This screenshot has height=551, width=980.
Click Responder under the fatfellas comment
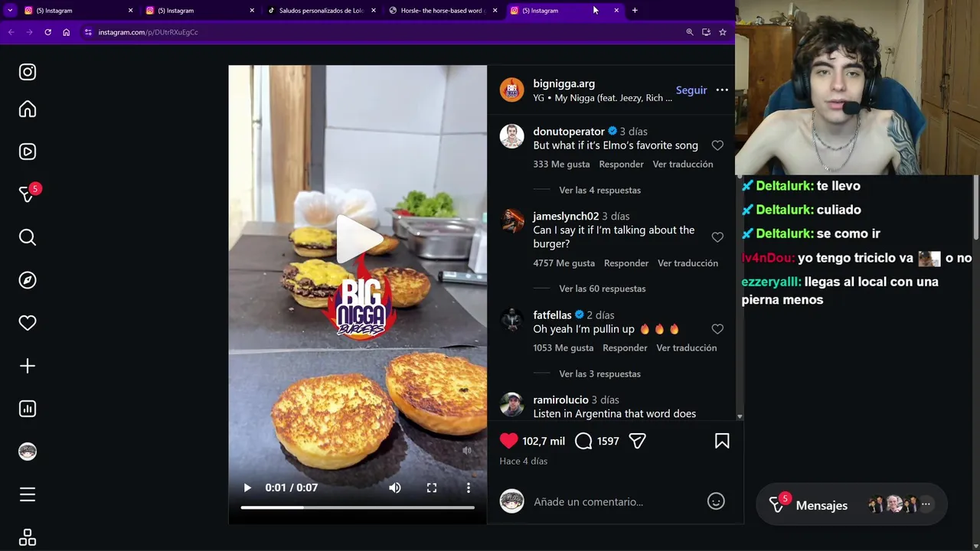point(625,347)
